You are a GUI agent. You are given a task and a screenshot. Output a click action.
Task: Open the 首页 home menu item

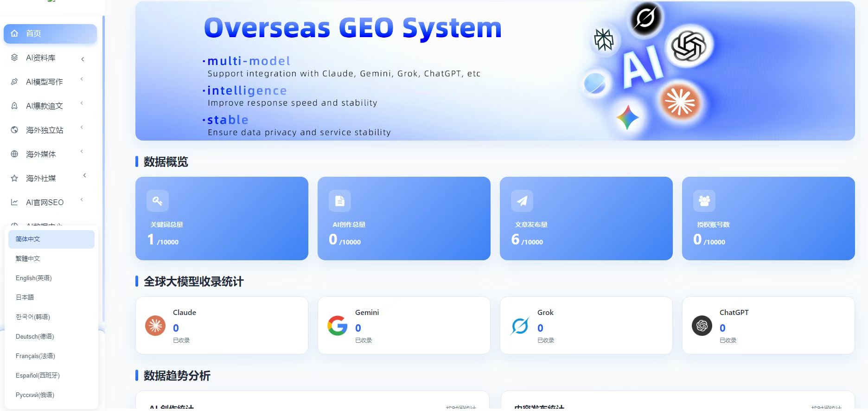click(50, 33)
